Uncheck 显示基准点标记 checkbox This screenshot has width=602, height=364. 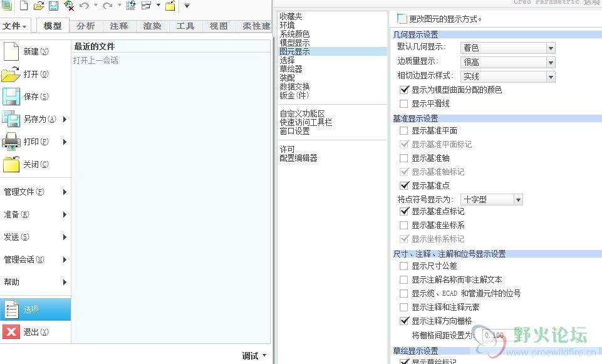pos(404,211)
